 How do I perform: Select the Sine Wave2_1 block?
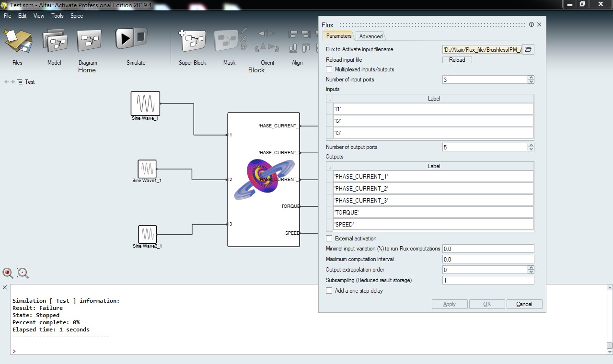click(148, 234)
